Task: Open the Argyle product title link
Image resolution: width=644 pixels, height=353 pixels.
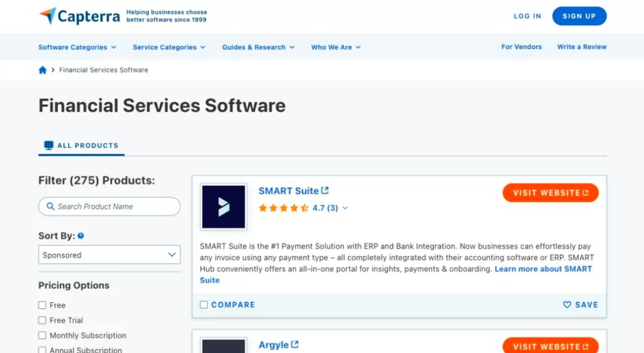Action: tap(274, 345)
